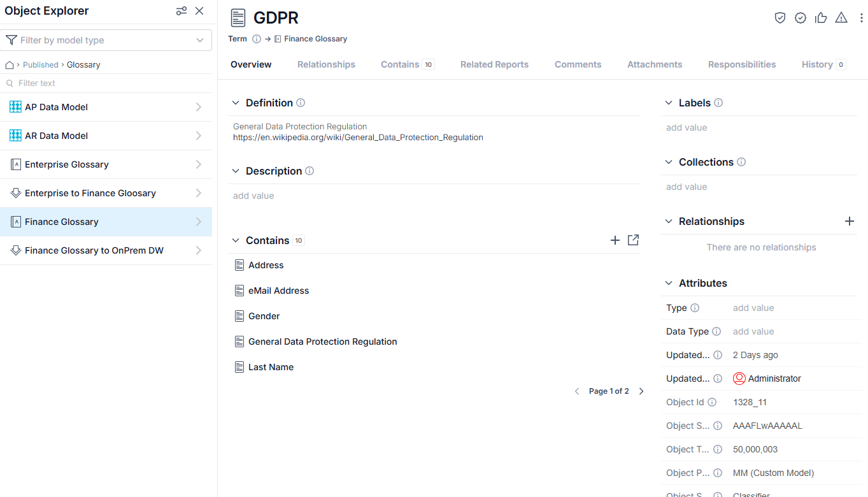This screenshot has height=497, width=868.
Task: Click the info icon beside Definition
Action: click(x=301, y=103)
